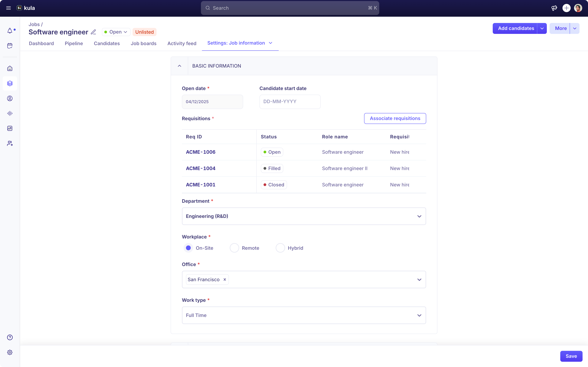Screen dimensions: 588x367
Task: Collapse the Basic Information section
Action: (179, 66)
